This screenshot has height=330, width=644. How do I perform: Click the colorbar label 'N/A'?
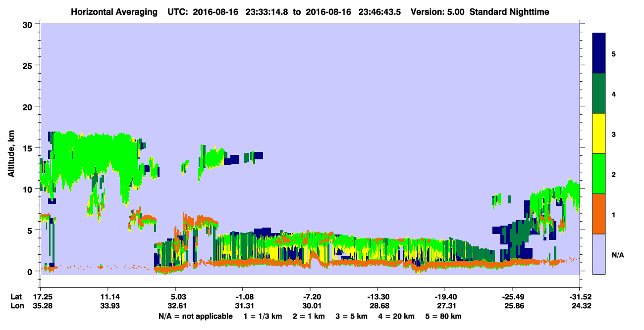point(617,255)
